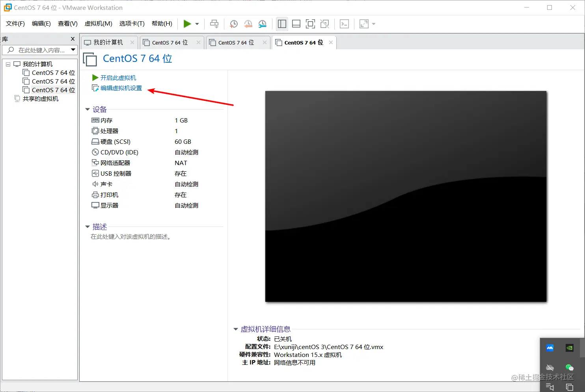Close the 库 library panel
The image size is (585, 392).
[73, 39]
